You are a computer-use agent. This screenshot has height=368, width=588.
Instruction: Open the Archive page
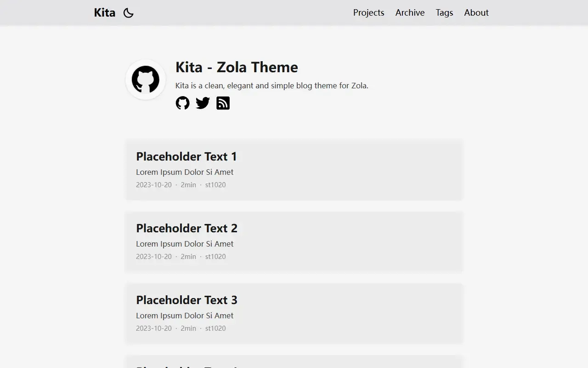410,13
